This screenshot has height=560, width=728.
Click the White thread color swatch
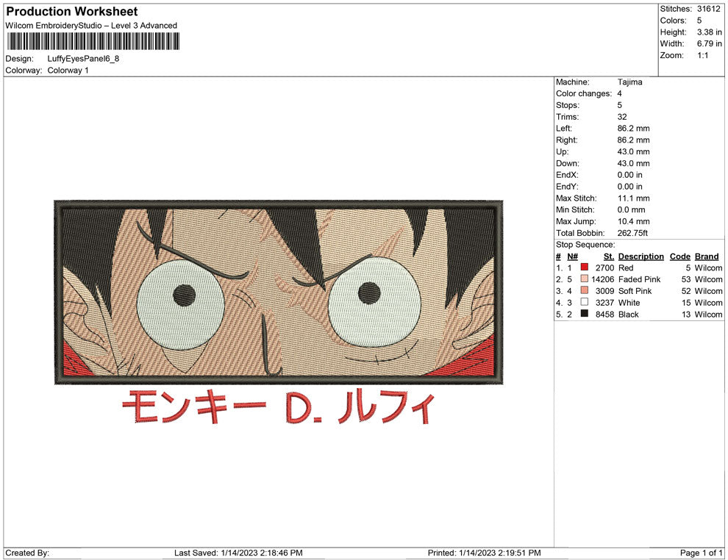(584, 303)
